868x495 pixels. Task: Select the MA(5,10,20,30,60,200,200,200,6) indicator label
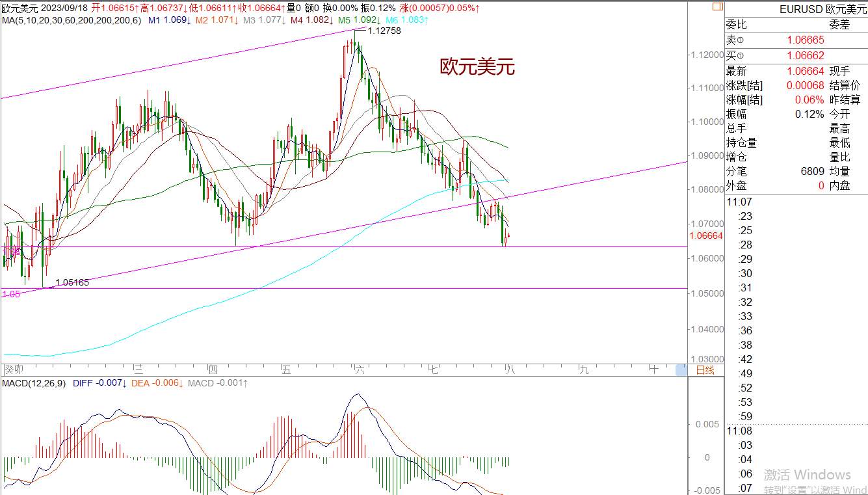pos(72,21)
